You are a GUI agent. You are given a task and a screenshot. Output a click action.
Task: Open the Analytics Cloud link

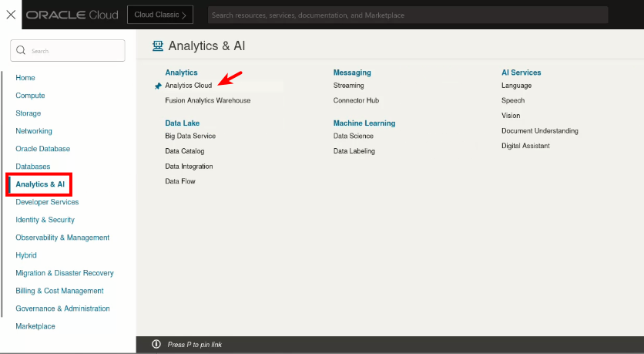(189, 86)
